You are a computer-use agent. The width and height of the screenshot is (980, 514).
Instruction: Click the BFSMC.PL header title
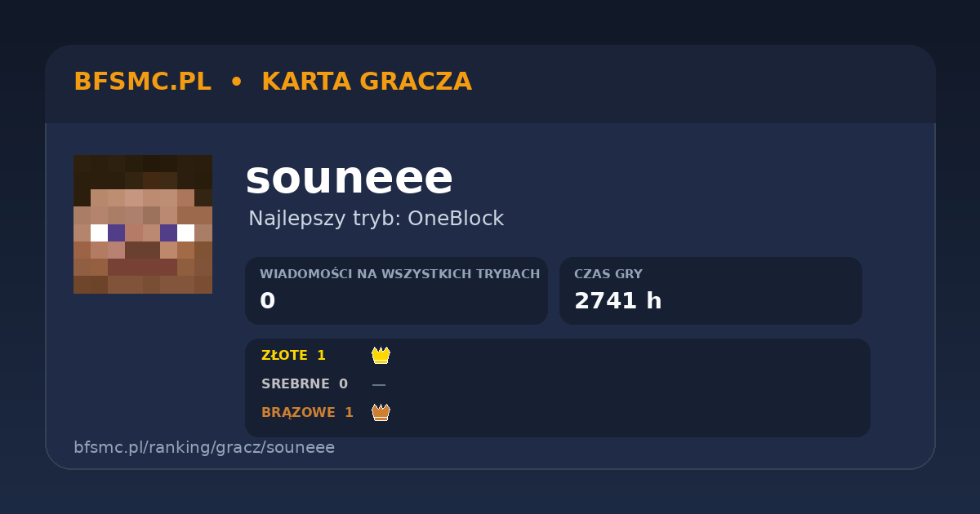[142, 82]
